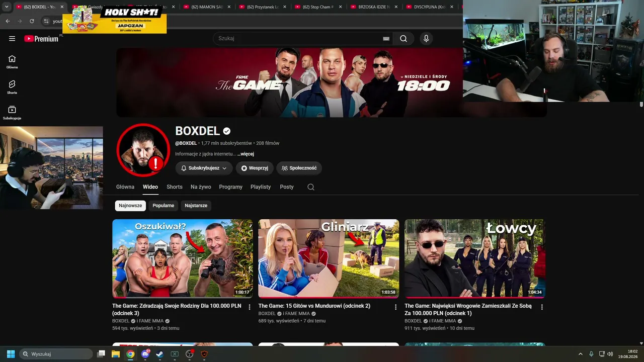The height and width of the screenshot is (362, 644).
Task: Open the Playlisty channel tab
Action: [261, 187]
